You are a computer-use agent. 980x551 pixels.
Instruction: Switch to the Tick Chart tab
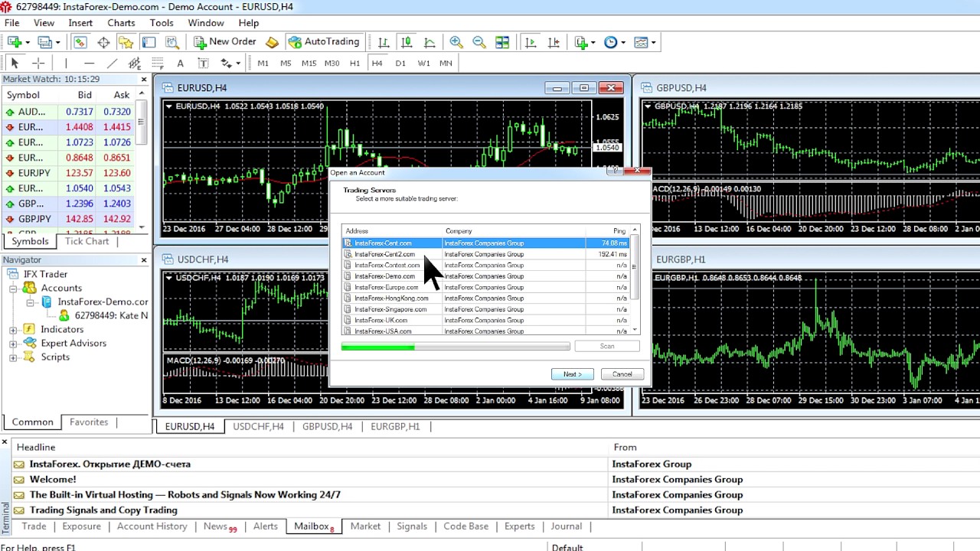[87, 241]
